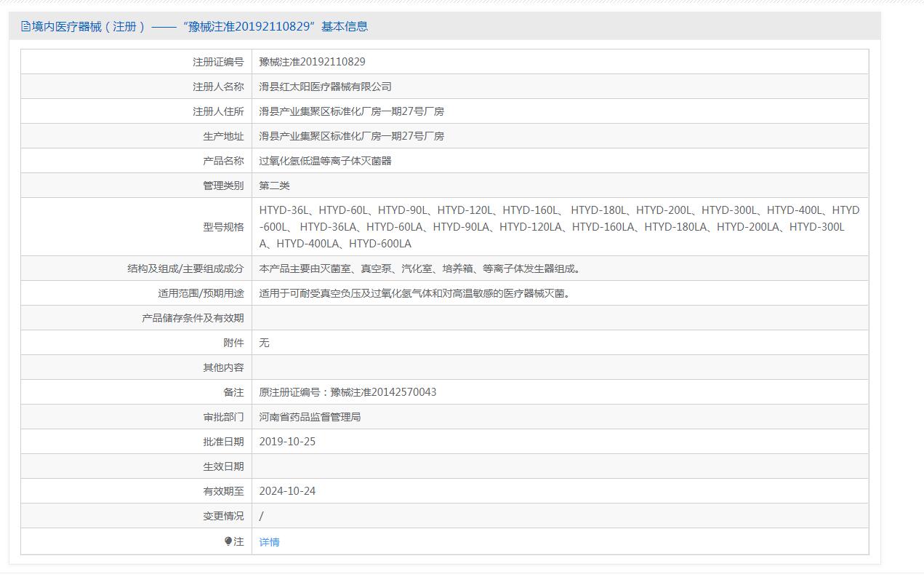
Task: Click the model list starting with HTYD-36L
Action: pyautogui.click(x=559, y=227)
